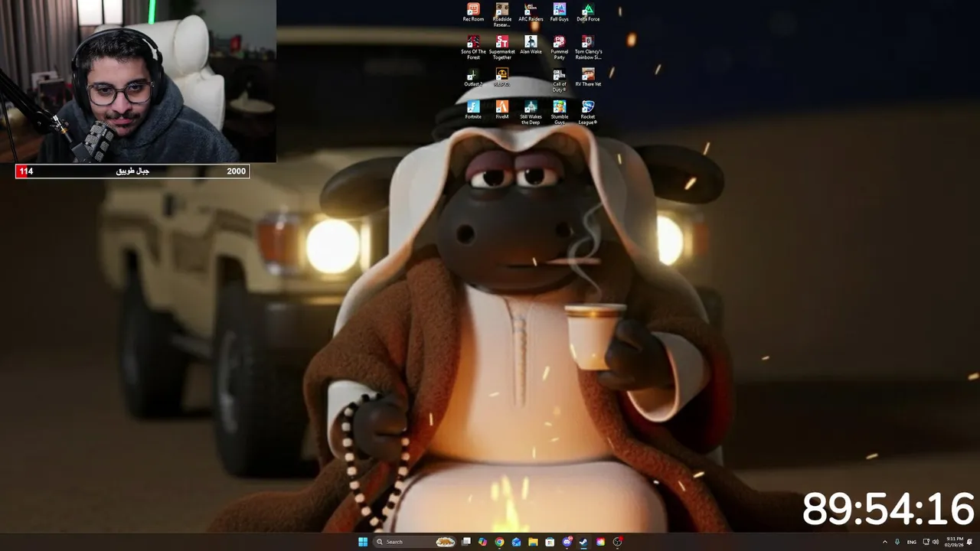Image resolution: width=980 pixels, height=551 pixels.
Task: Click the webcam overlay thumbnail
Action: (x=138, y=81)
